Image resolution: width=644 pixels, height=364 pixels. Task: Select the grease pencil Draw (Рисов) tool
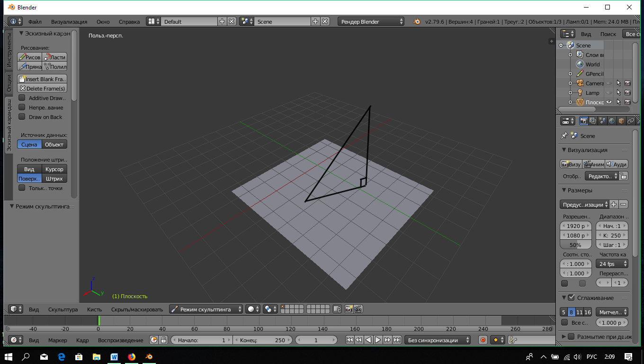click(x=29, y=57)
